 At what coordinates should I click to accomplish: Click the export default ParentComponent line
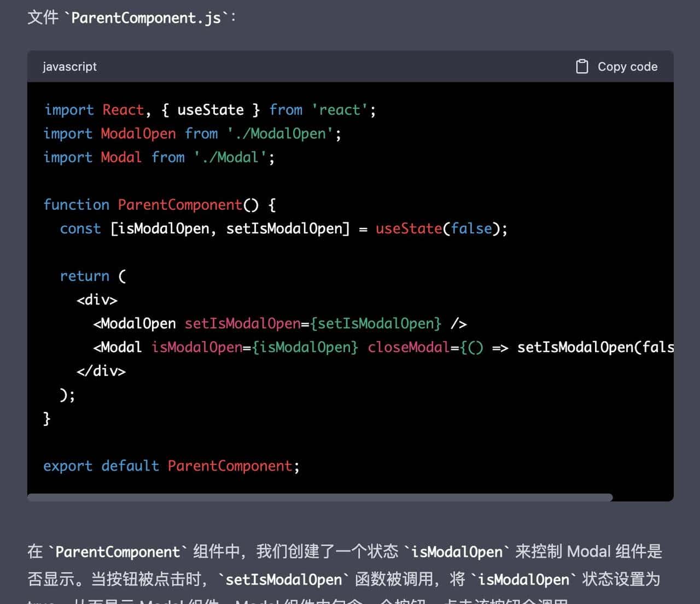(171, 466)
